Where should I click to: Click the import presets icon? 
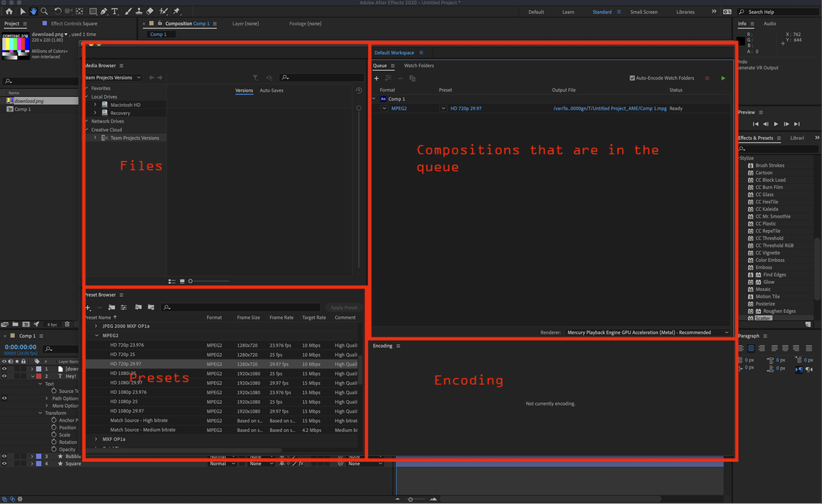click(x=138, y=307)
